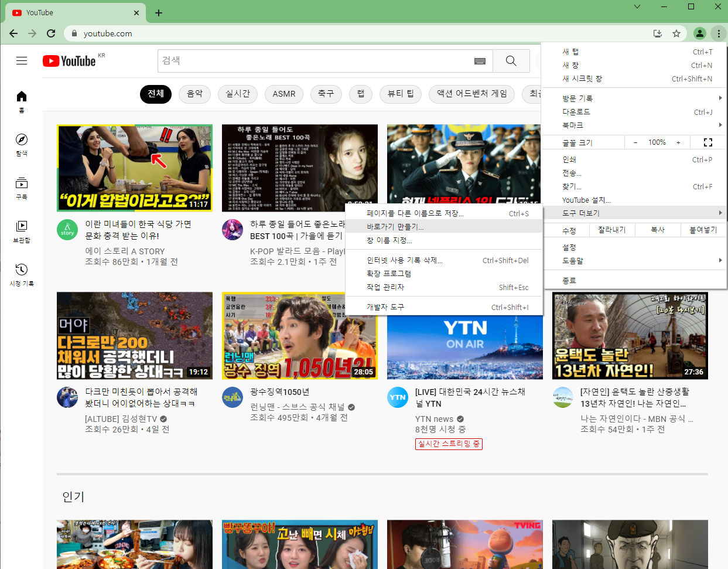Viewport: 728px width, 569px height.
Task: Open video title 이란 미녀들이 한국 식당
Action: point(138,230)
